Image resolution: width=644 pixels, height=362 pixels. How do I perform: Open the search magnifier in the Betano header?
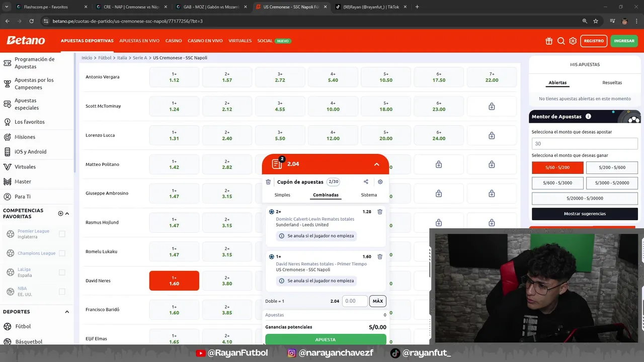pos(561,41)
